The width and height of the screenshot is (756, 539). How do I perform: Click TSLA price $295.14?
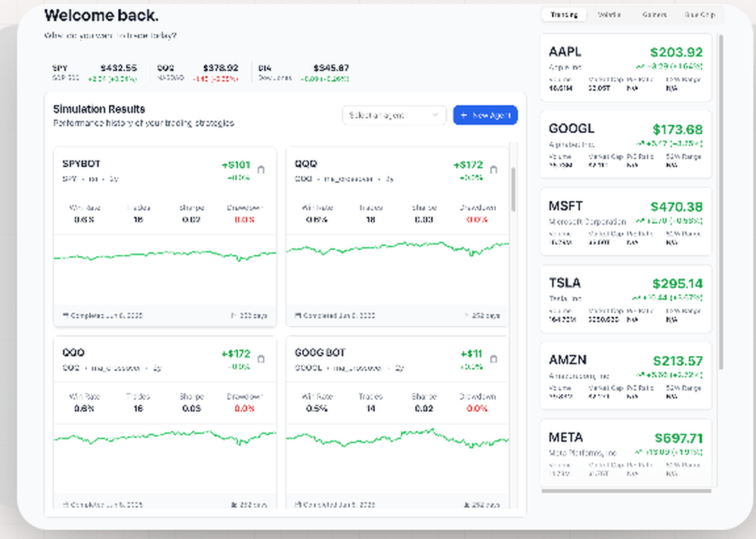pos(677,283)
